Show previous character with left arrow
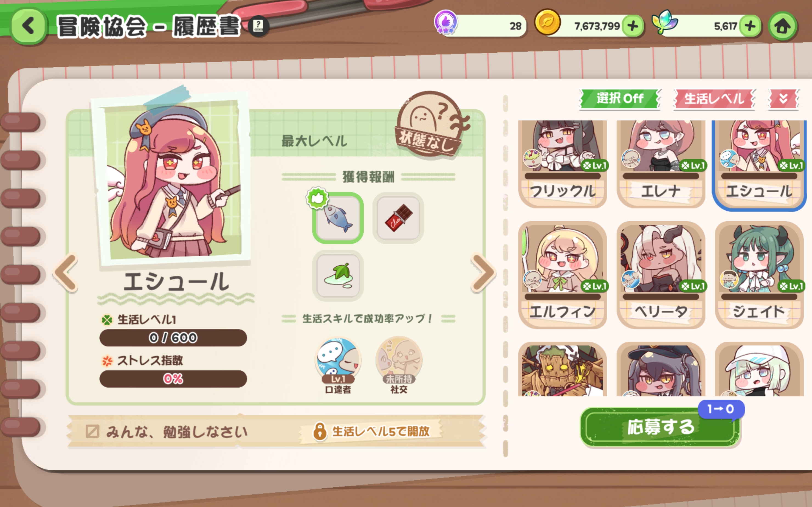The height and width of the screenshot is (507, 812). 66,272
